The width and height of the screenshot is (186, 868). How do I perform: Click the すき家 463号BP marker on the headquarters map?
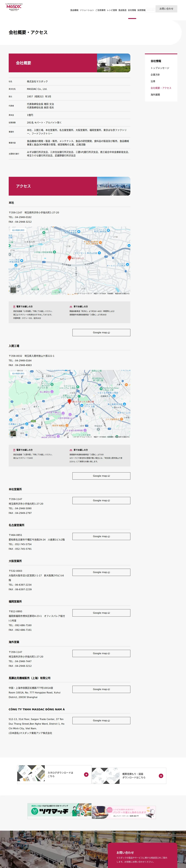click(100, 242)
